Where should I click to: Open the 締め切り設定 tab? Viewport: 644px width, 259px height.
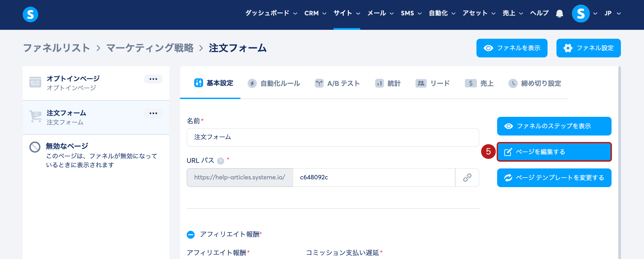534,83
